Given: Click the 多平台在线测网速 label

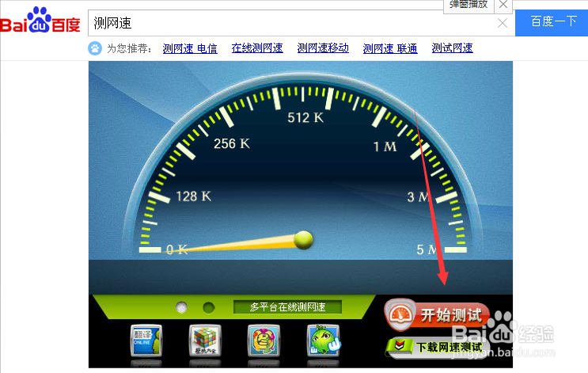Looking at the screenshot, I should click(287, 307).
